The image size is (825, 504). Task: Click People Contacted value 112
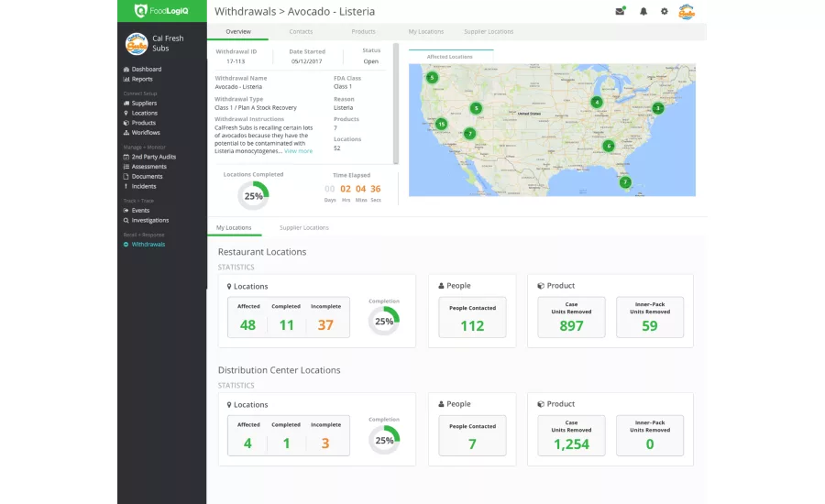click(472, 326)
